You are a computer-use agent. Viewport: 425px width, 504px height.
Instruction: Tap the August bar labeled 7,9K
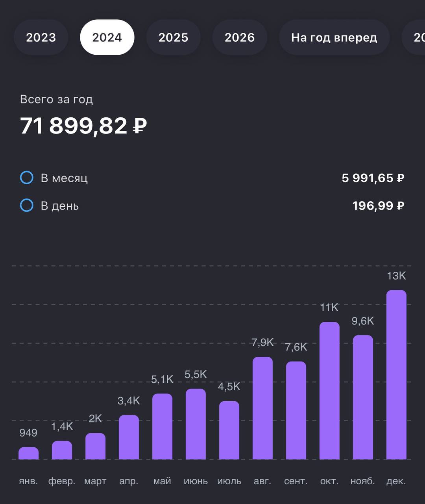263,408
